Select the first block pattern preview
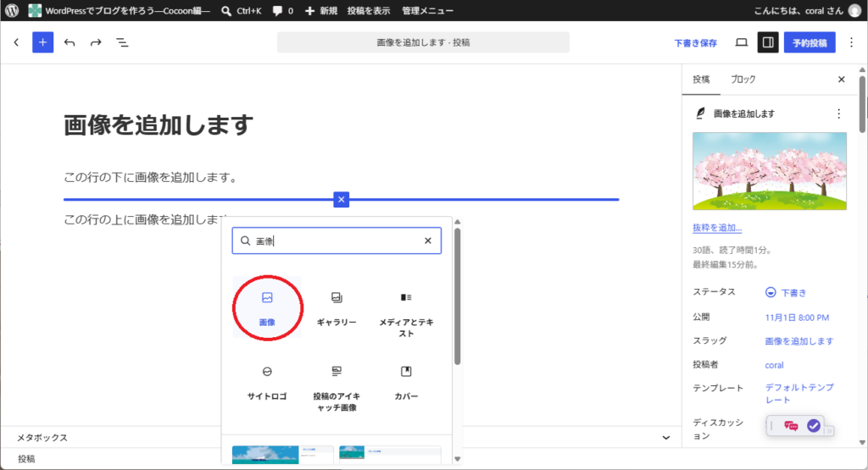The image size is (868, 470). pyautogui.click(x=282, y=455)
